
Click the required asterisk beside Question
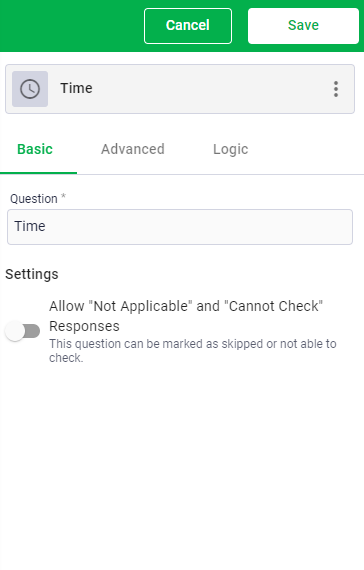tap(63, 197)
